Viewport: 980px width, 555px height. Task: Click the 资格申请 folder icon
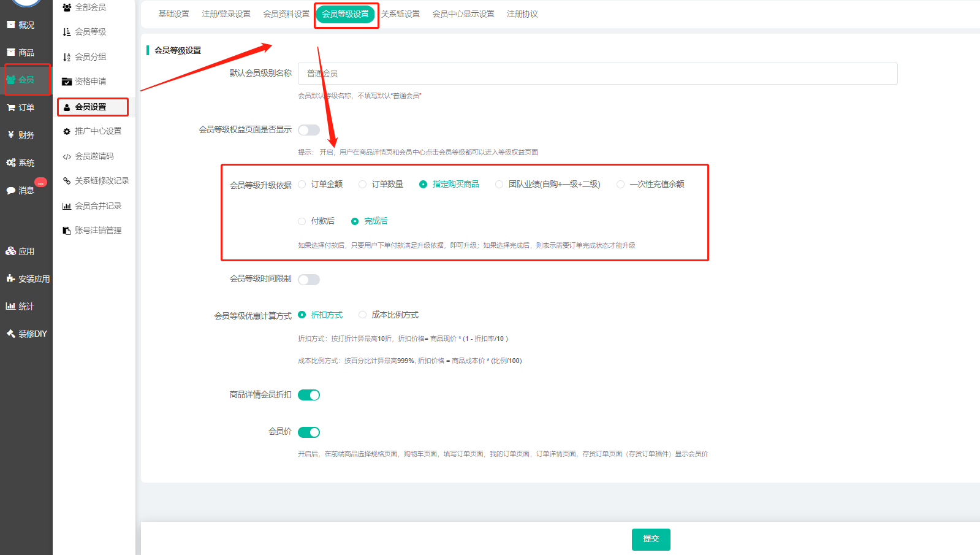(x=67, y=82)
